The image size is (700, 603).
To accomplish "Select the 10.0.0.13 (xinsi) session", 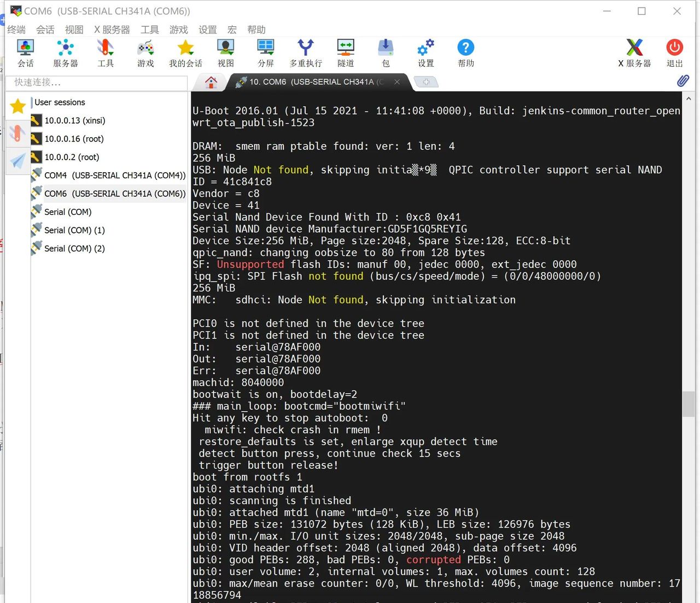I will (x=74, y=120).
